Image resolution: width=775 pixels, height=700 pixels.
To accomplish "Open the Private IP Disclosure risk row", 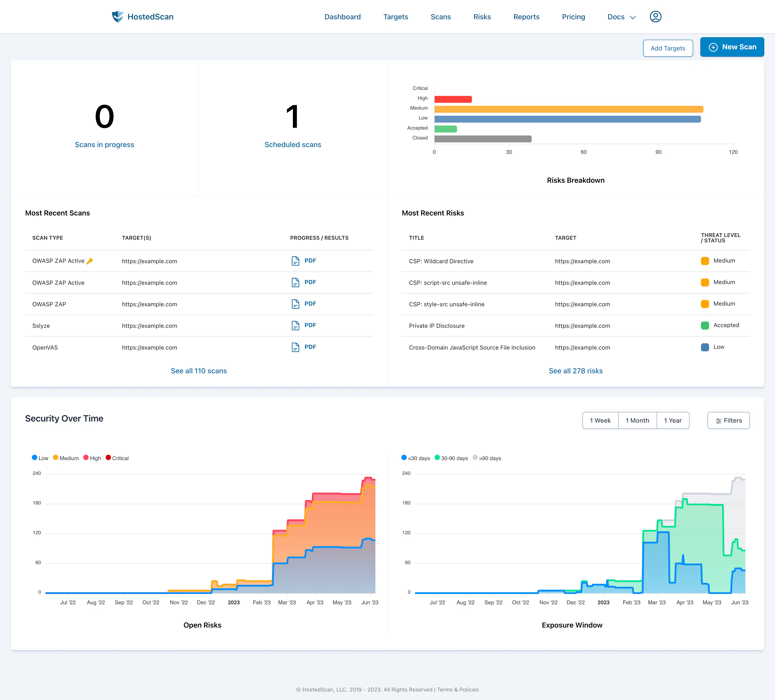I will point(575,326).
